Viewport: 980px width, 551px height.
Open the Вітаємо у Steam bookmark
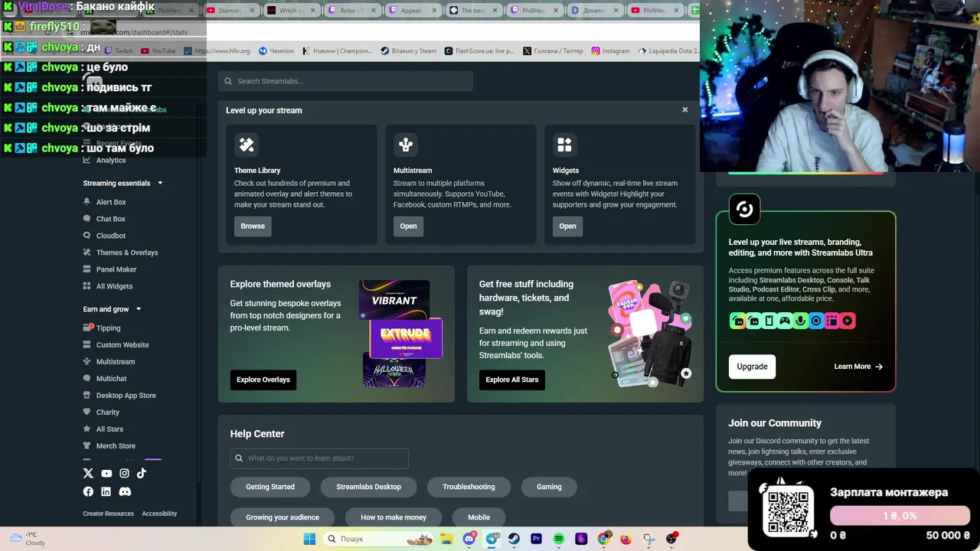coord(409,51)
